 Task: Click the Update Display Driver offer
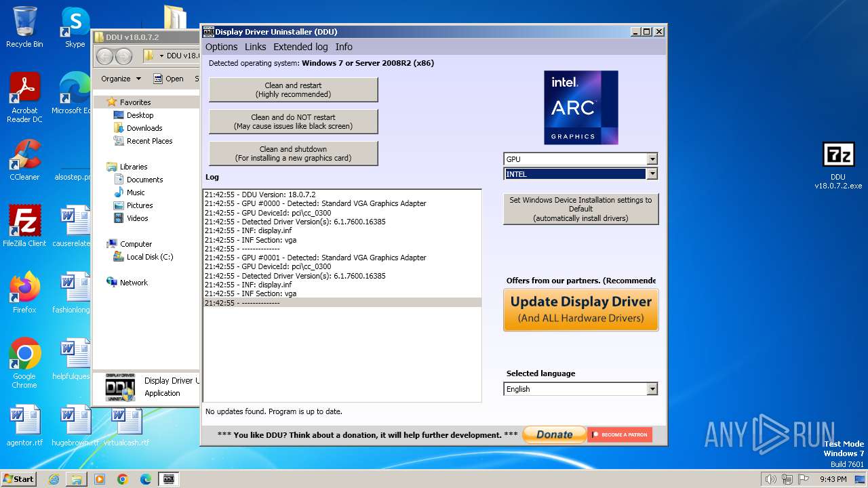coord(580,310)
